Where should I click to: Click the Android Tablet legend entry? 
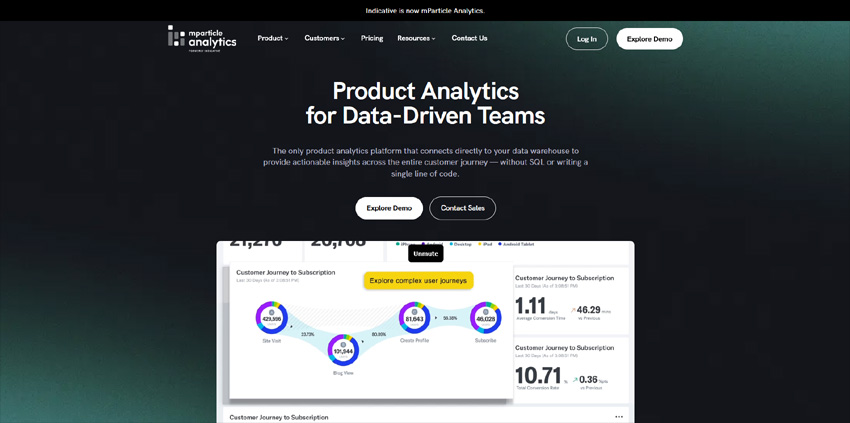click(x=516, y=245)
